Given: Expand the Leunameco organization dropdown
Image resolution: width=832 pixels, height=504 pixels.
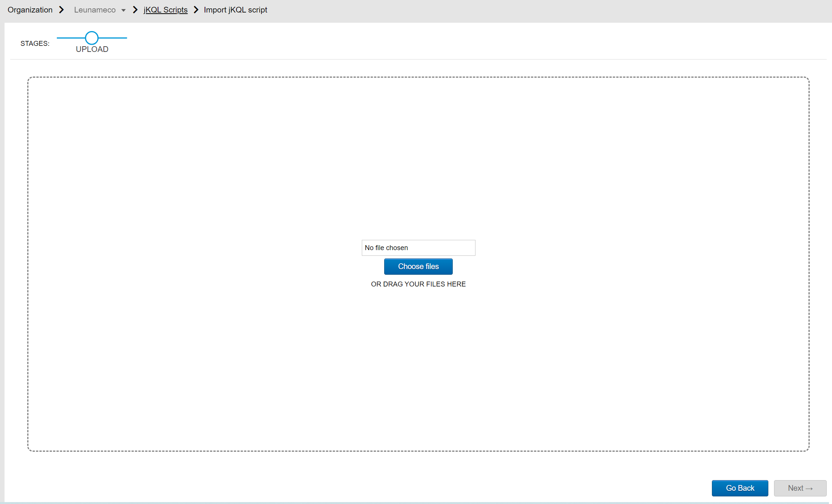Looking at the screenshot, I should pos(100,10).
